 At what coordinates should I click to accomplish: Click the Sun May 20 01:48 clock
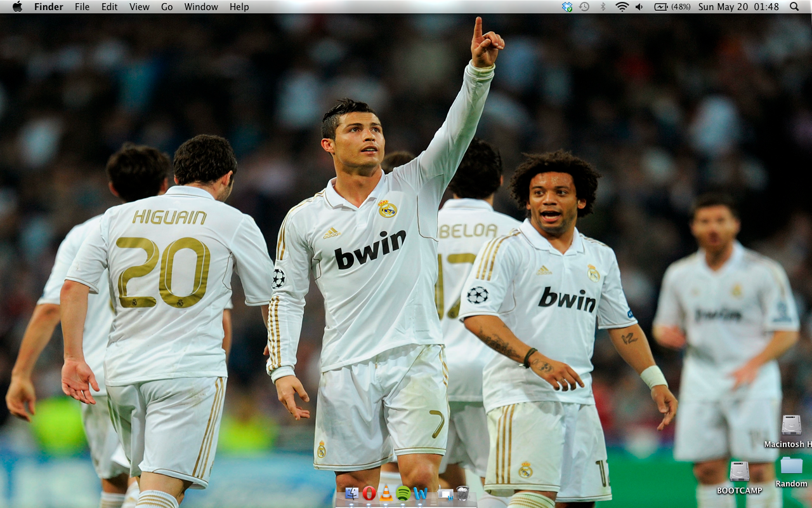coord(738,7)
